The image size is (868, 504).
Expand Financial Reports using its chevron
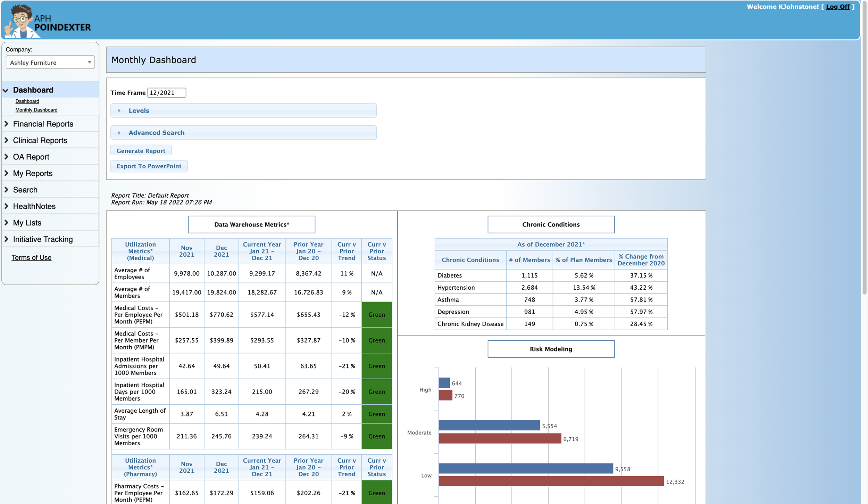point(6,124)
